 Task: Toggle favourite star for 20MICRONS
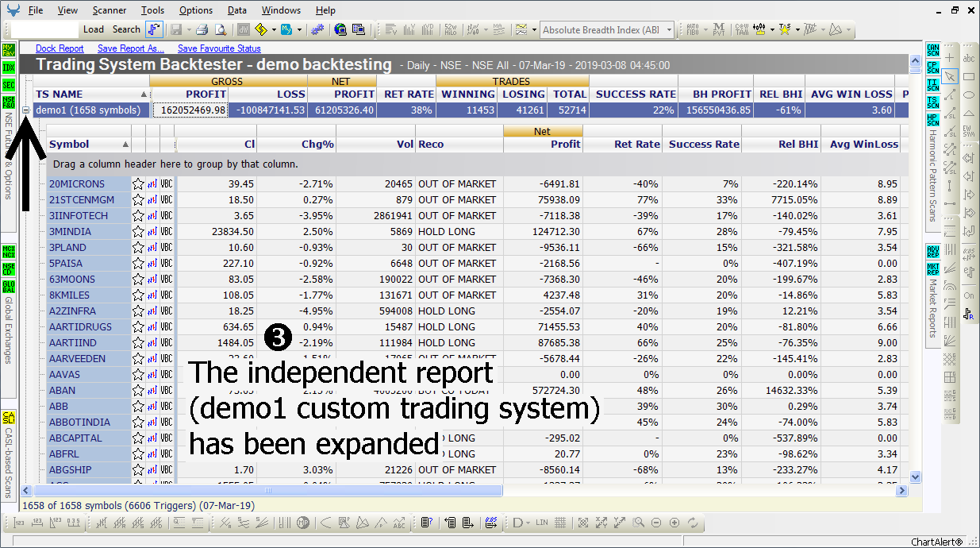coord(138,183)
